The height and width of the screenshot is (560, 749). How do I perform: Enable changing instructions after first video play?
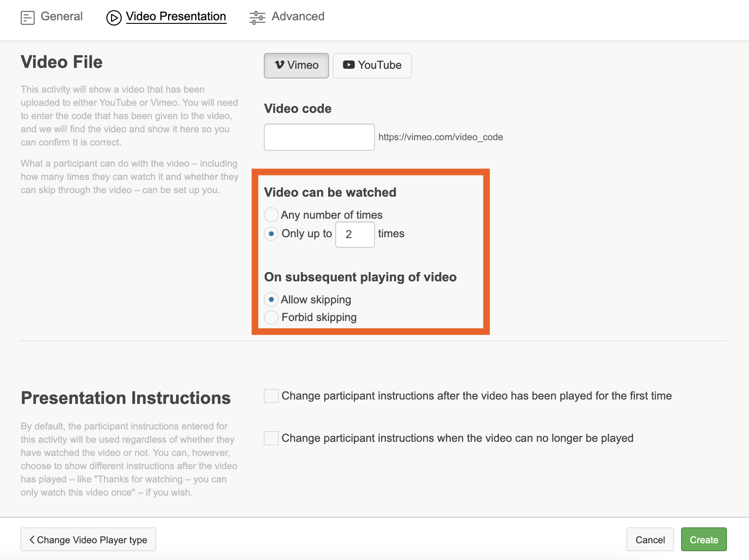coord(271,396)
